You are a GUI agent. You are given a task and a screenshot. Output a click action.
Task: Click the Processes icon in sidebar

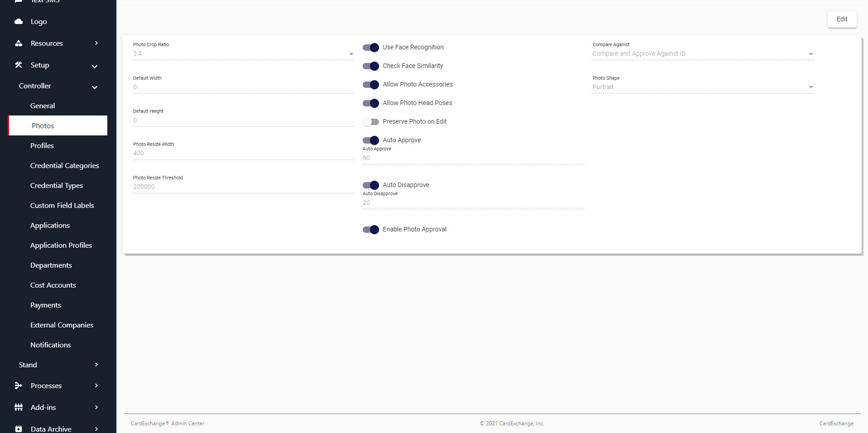click(19, 386)
